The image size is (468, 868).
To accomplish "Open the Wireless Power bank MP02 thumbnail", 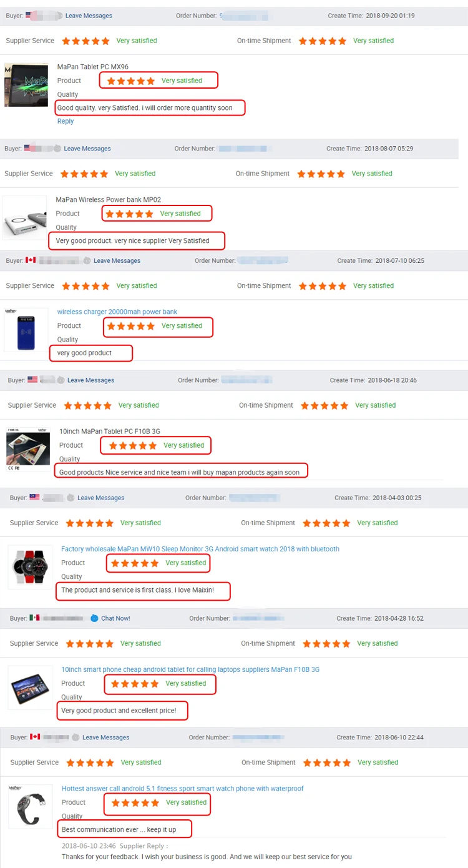I will (25, 218).
